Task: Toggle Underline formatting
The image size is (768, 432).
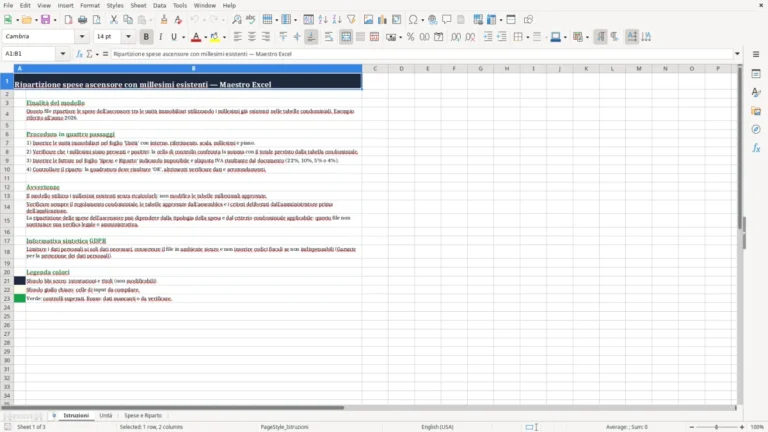Action: tap(173, 37)
